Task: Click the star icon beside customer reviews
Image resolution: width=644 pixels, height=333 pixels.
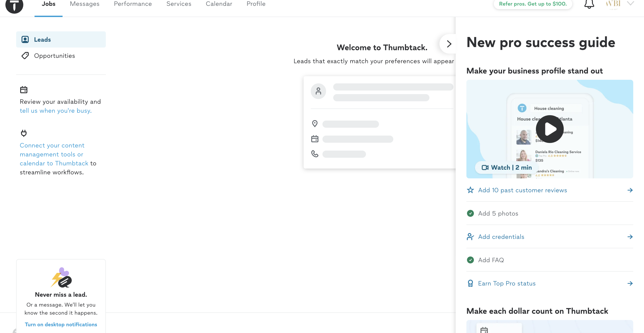Action: click(x=470, y=190)
